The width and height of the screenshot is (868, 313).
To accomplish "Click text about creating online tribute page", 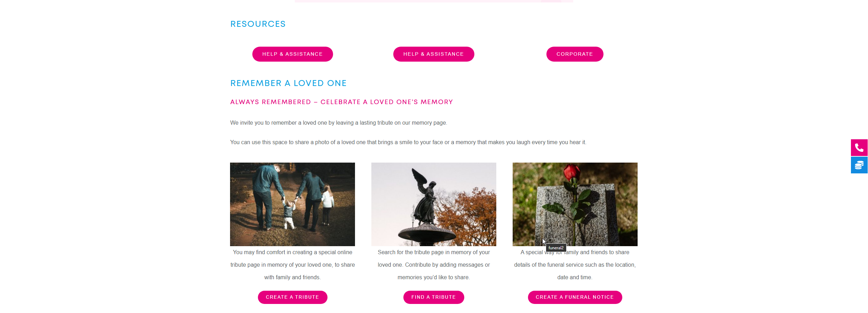I will coord(292,265).
